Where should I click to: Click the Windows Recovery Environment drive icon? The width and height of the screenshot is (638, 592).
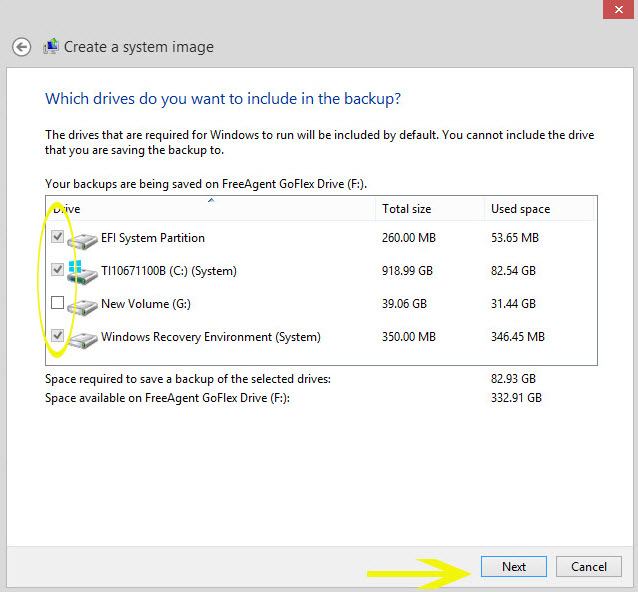(x=82, y=338)
